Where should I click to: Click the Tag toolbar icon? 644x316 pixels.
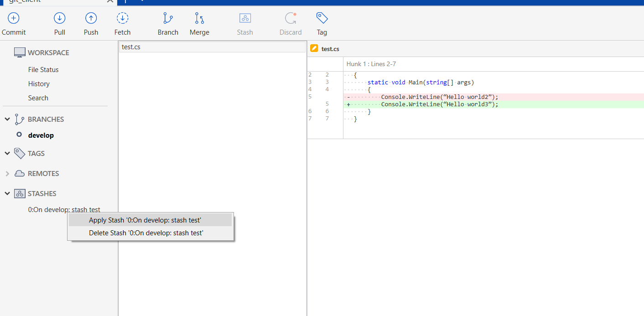point(322,18)
